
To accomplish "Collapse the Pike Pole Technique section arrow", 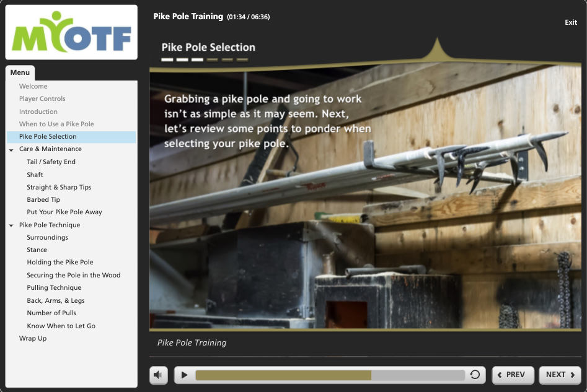I will [11, 225].
